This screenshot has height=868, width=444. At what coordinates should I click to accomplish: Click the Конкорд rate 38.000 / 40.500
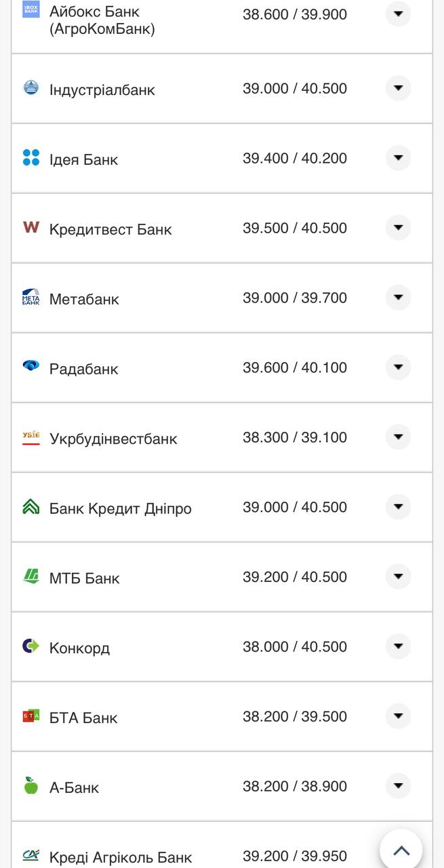point(295,647)
